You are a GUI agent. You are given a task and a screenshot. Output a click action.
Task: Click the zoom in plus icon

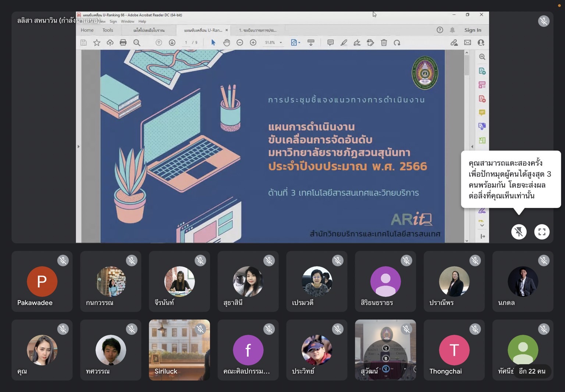253,43
